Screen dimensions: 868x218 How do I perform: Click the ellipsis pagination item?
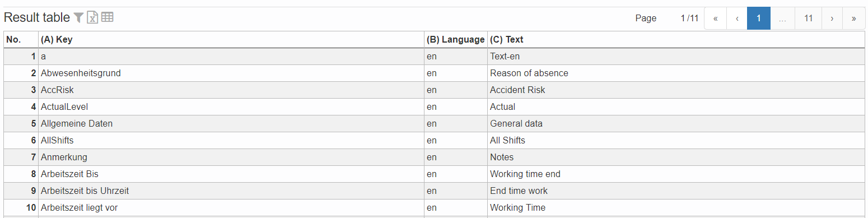[x=783, y=18]
